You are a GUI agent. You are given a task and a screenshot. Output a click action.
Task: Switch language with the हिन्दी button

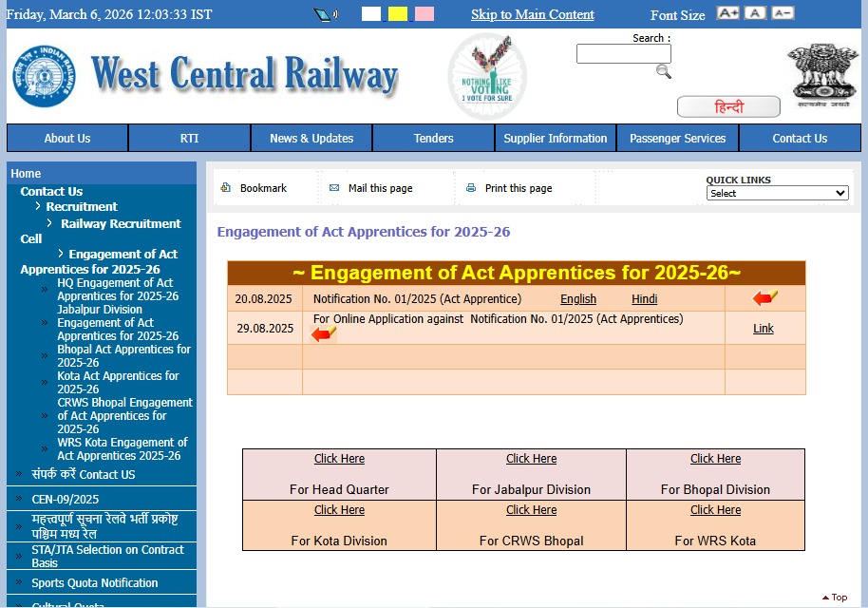[728, 106]
